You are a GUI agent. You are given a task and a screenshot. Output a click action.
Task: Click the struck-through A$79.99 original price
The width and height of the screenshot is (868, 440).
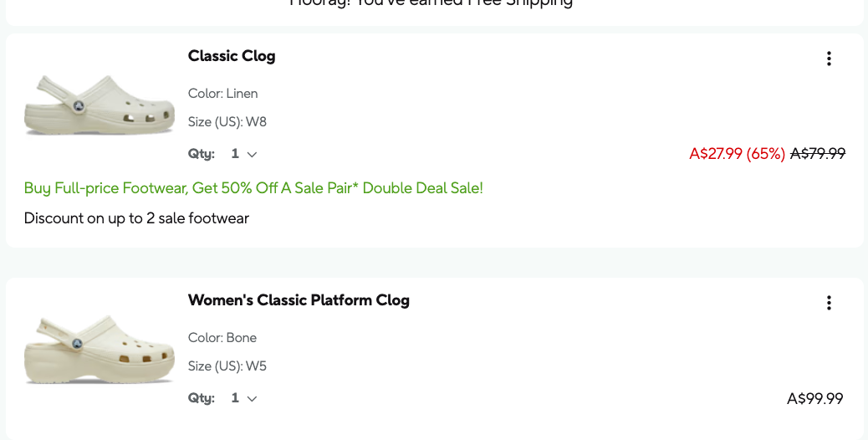click(818, 154)
